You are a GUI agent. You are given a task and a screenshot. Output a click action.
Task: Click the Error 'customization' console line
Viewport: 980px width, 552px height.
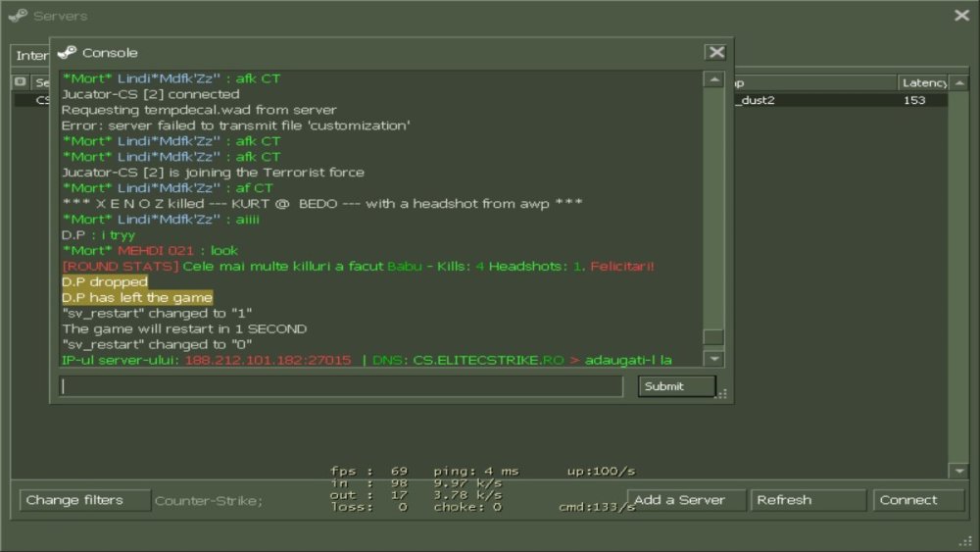(x=235, y=125)
